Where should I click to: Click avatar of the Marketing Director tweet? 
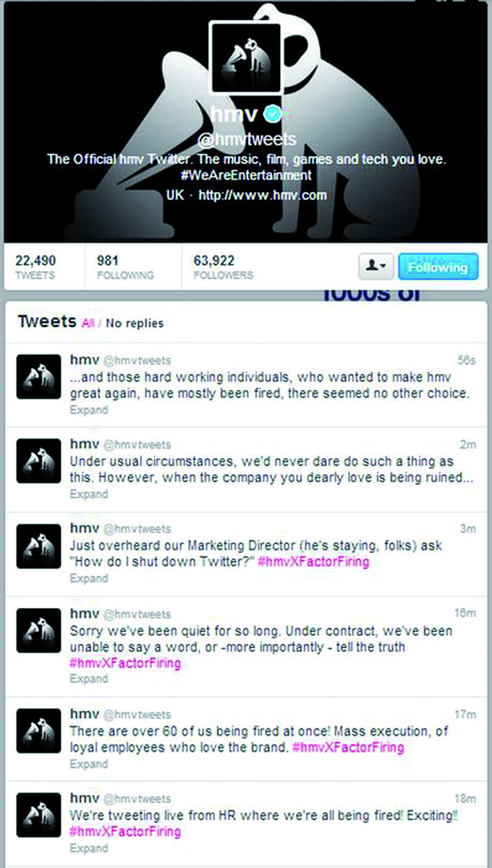coord(38,546)
